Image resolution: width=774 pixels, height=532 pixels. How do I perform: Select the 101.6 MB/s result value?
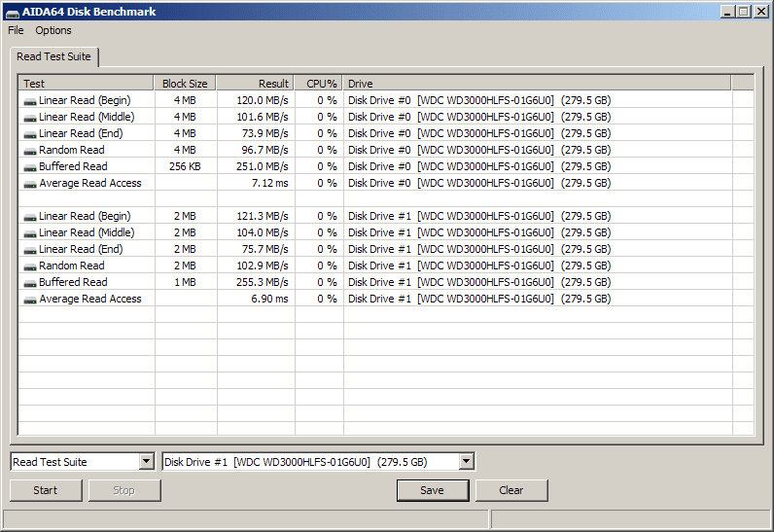(263, 117)
